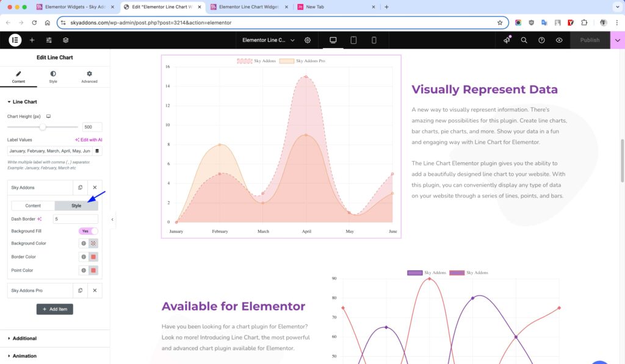This screenshot has height=364, width=625.
Task: Click responsive icon beside Chart Height
Action: [x=48, y=116]
